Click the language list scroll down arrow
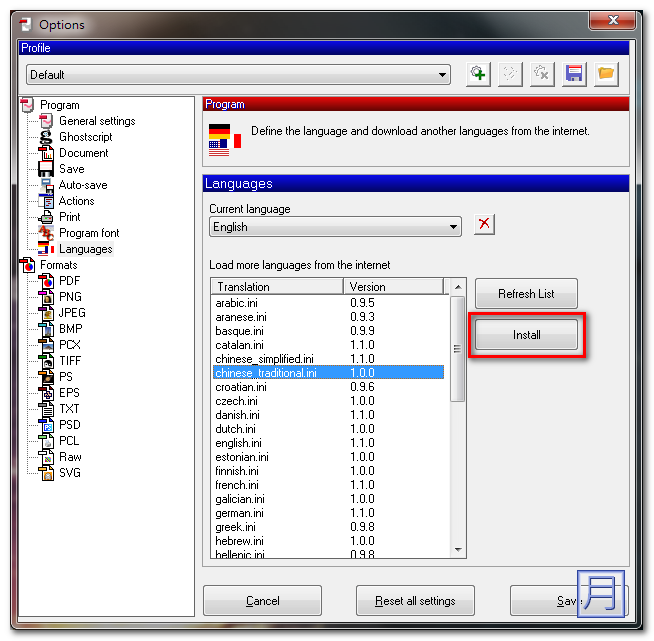This screenshot has width=654, height=641. pos(458,550)
